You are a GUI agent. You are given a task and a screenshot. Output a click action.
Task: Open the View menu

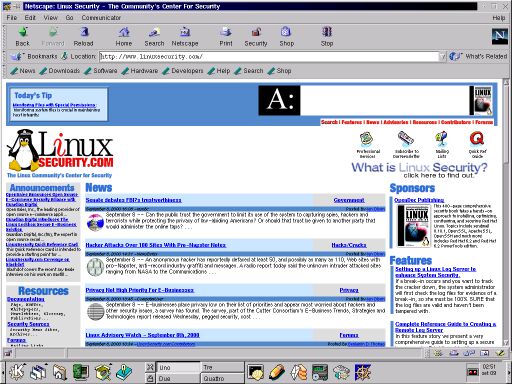[51, 18]
